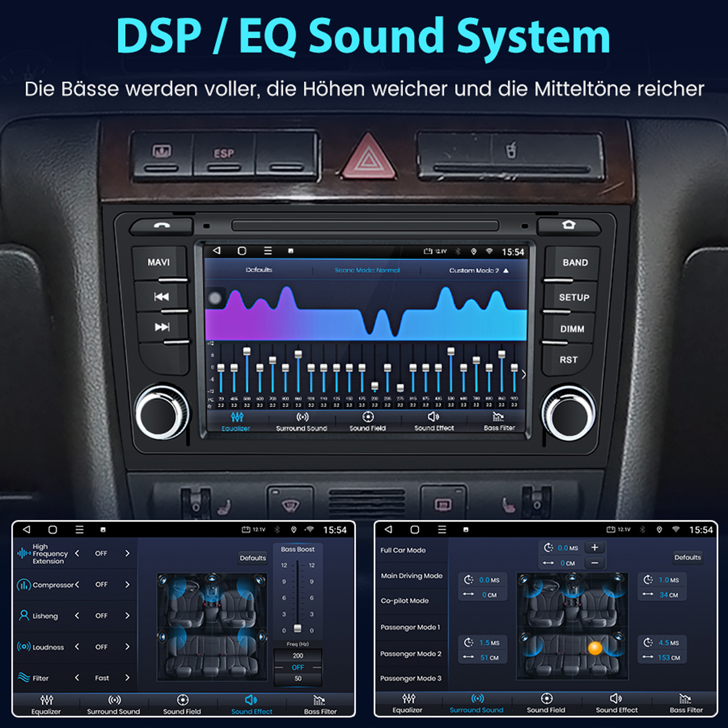This screenshot has height=728, width=728.
Task: Select 200 in the Freq (Hz) picker
Action: tap(298, 656)
